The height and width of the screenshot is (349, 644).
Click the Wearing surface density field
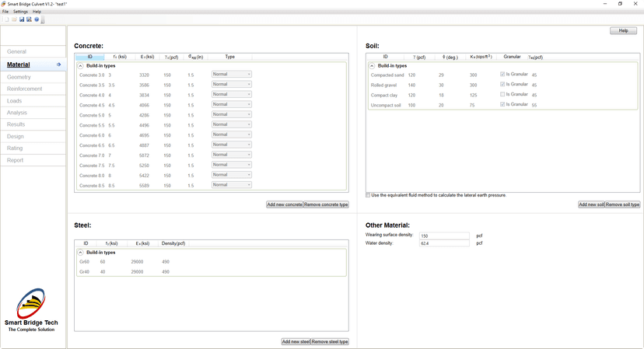click(444, 236)
